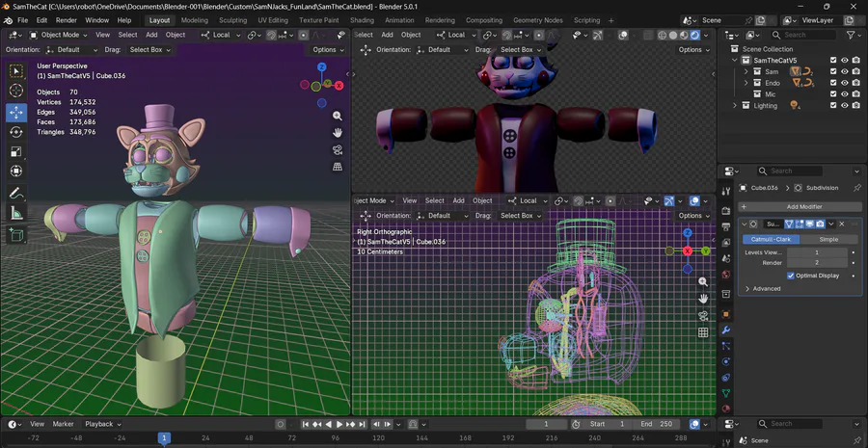The height and width of the screenshot is (448, 868).
Task: Click the Blender logo menu
Action: pyautogui.click(x=9, y=20)
